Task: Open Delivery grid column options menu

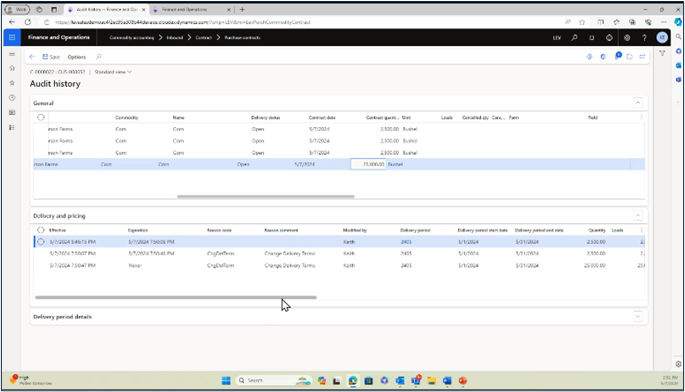Action: tap(641, 230)
